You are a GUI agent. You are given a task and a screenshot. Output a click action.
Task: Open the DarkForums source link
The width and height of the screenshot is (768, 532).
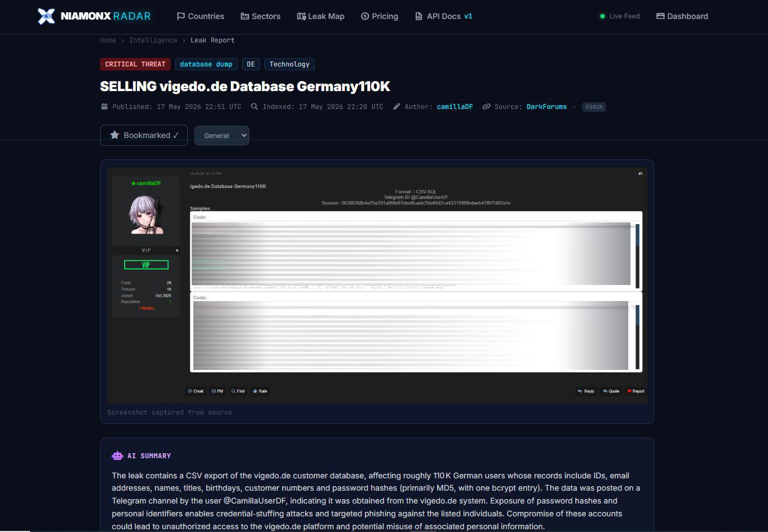[547, 107]
